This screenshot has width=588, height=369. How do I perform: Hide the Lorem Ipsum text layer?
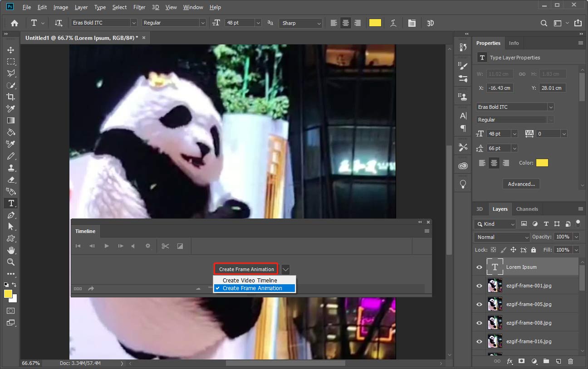(x=479, y=267)
